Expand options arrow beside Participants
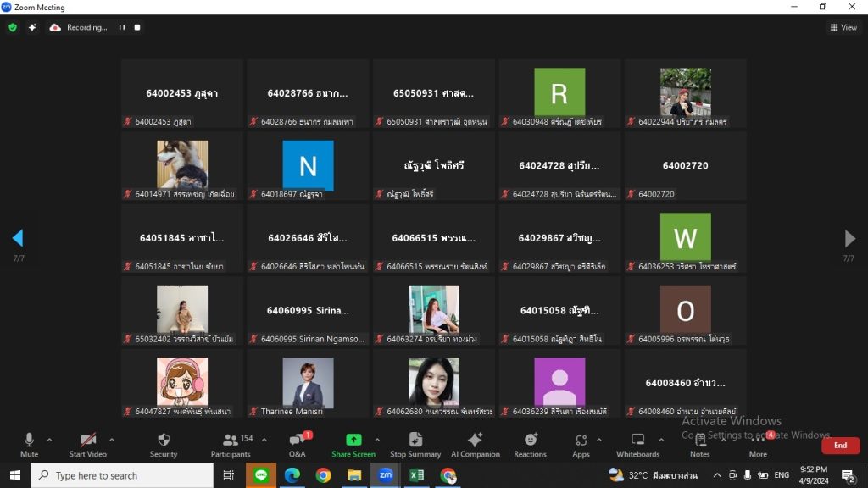This screenshot has width=868, height=488. 264,440
